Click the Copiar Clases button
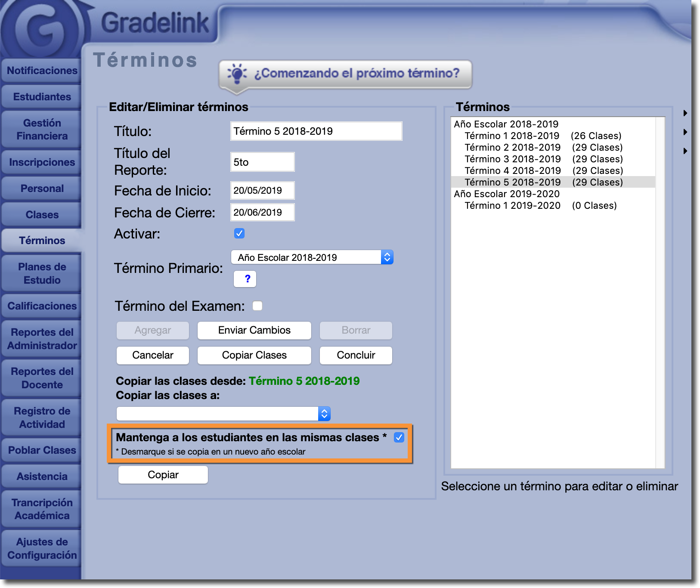The width and height of the screenshot is (700, 588). (x=254, y=355)
